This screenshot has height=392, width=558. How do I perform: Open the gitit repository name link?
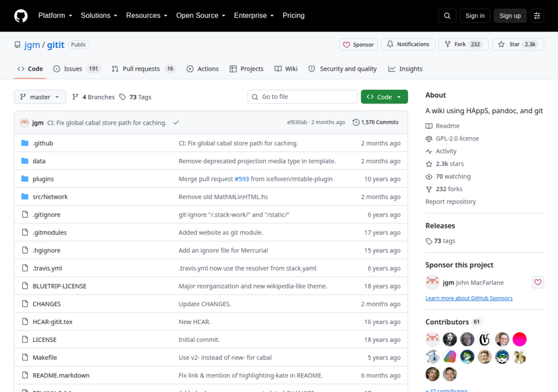click(56, 45)
